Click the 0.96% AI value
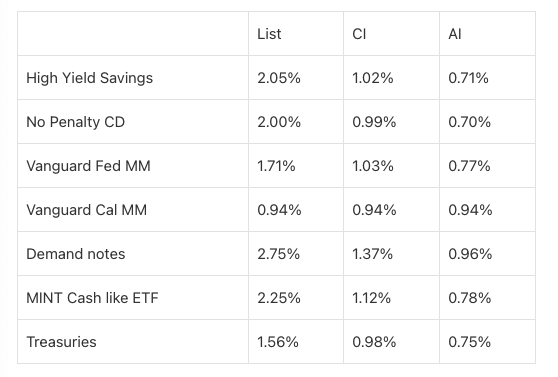 tap(470, 254)
